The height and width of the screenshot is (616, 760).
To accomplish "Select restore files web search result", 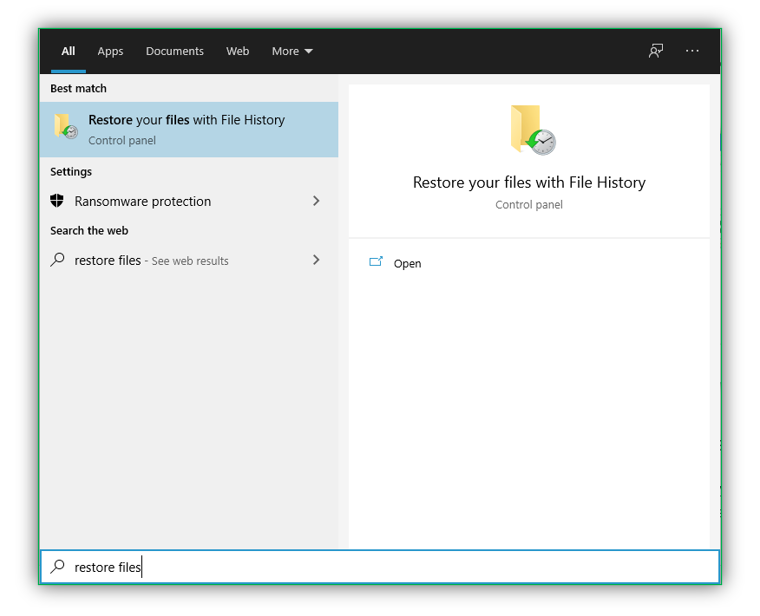I will 189,260.
